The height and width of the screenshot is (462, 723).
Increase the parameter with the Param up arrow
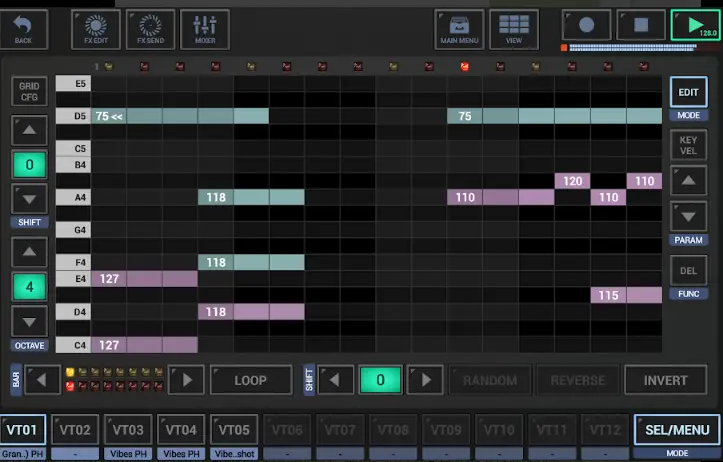click(688, 180)
